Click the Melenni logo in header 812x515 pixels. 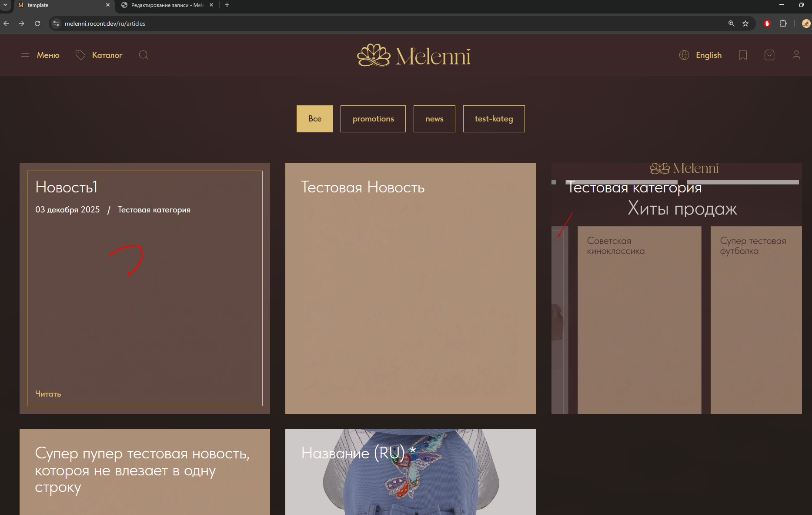pos(414,56)
